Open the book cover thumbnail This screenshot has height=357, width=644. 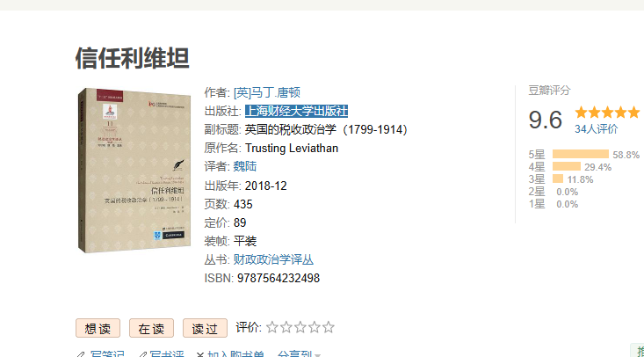[x=134, y=170]
